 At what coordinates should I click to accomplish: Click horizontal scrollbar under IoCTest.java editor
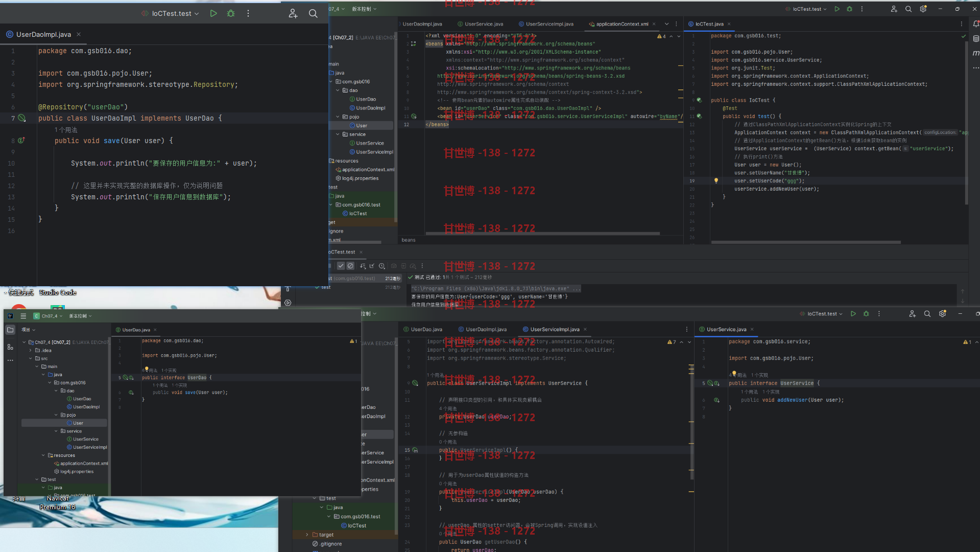point(806,242)
